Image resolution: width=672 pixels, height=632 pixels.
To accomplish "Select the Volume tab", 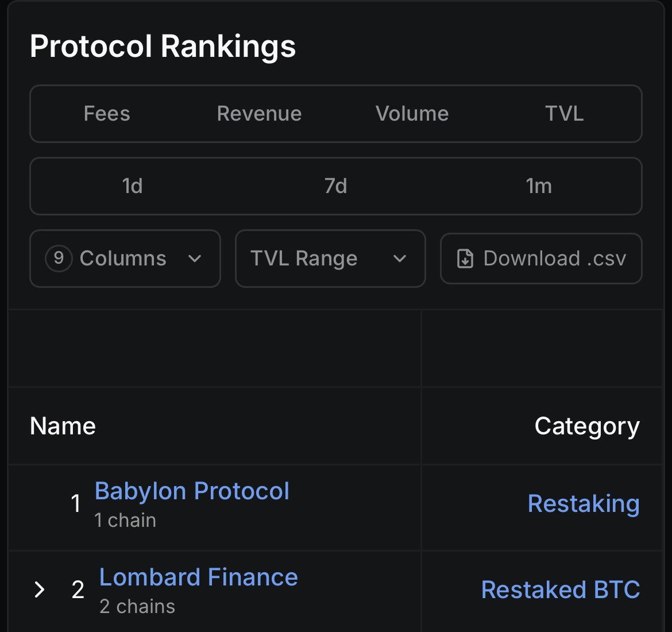I will click(412, 114).
